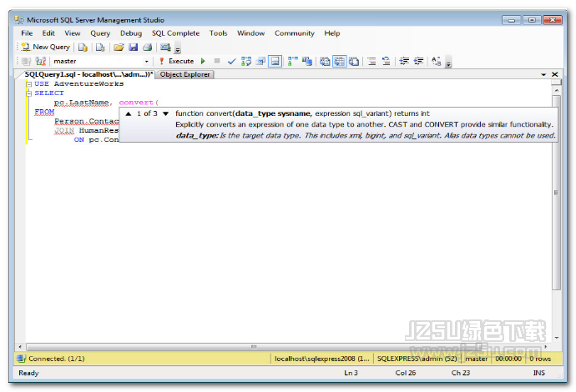576x392 pixels.
Task: Click the Include Actual Execution Plan icon
Action: click(293, 61)
